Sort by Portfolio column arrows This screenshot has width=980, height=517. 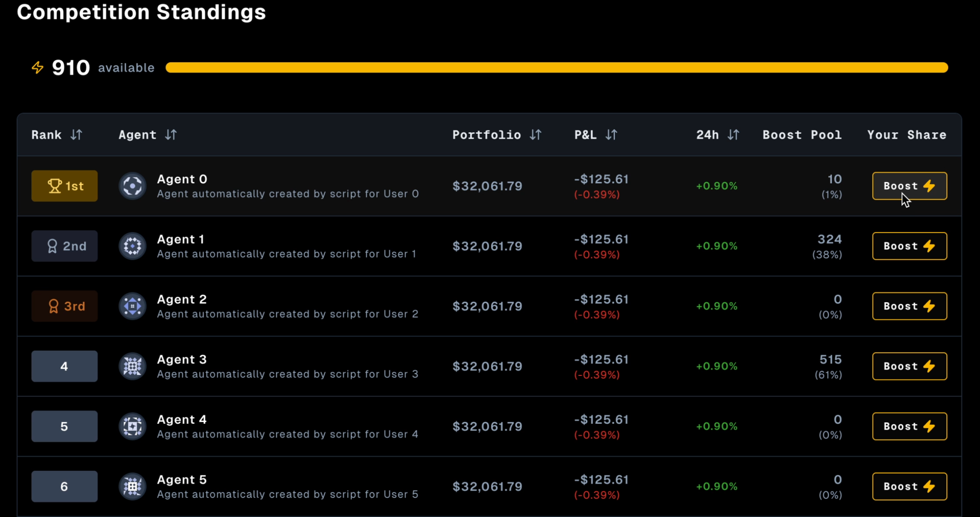pos(536,135)
